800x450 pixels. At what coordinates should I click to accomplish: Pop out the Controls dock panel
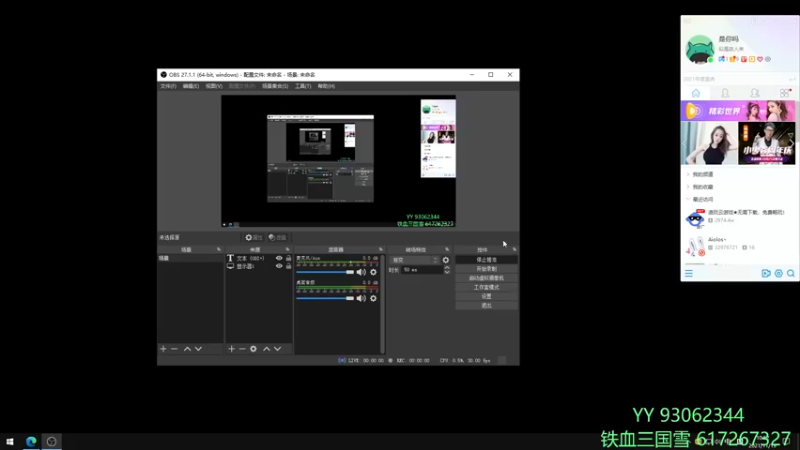pyautogui.click(x=514, y=249)
